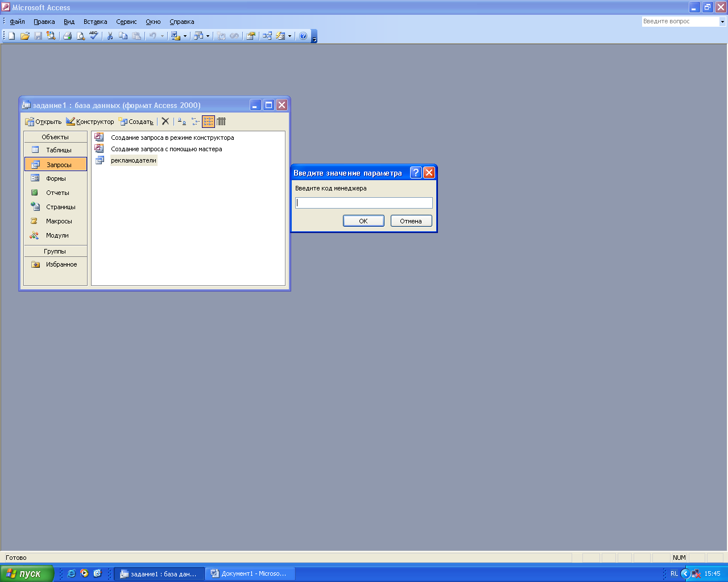728x582 pixels.
Task: Click the Undo arrow icon
Action: [x=152, y=36]
